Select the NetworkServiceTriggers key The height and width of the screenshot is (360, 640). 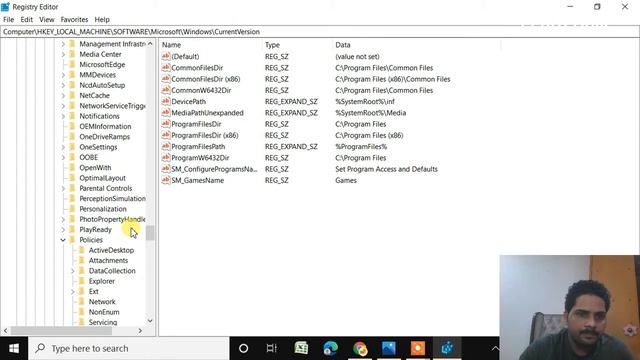(112, 106)
